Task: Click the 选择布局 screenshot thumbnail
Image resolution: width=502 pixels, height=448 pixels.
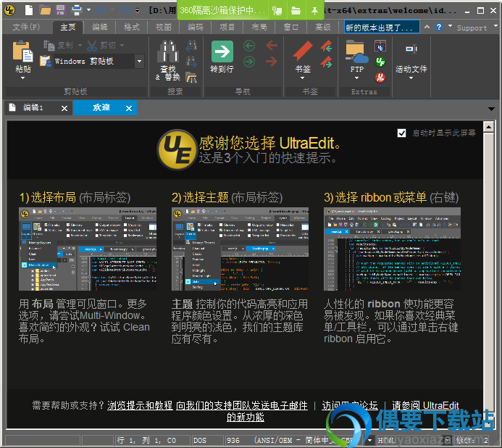Action: [x=88, y=249]
